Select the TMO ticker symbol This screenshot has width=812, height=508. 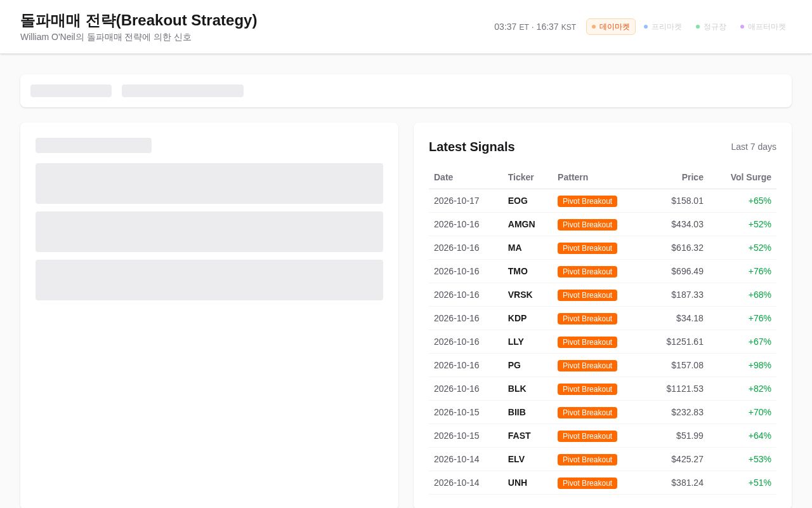point(518,271)
